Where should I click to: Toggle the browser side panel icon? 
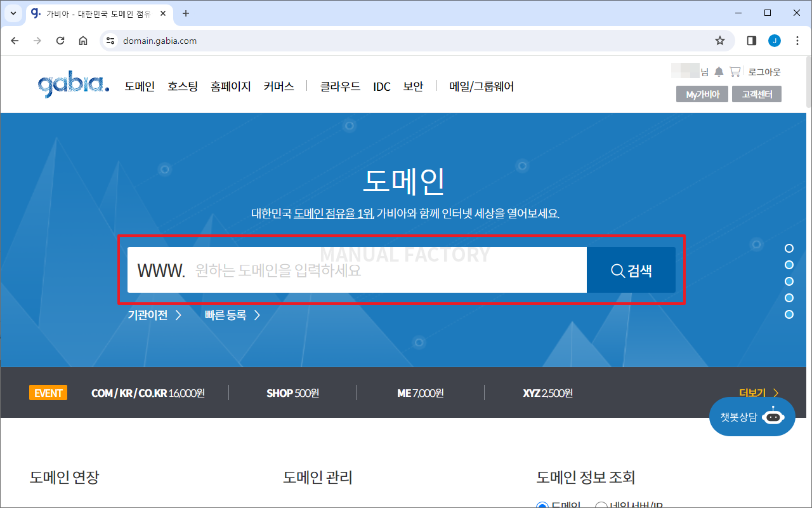752,41
